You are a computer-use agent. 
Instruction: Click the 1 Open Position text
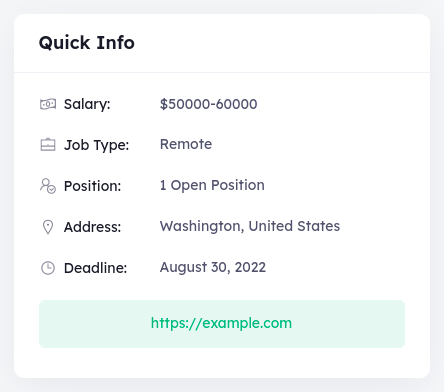pyautogui.click(x=212, y=185)
